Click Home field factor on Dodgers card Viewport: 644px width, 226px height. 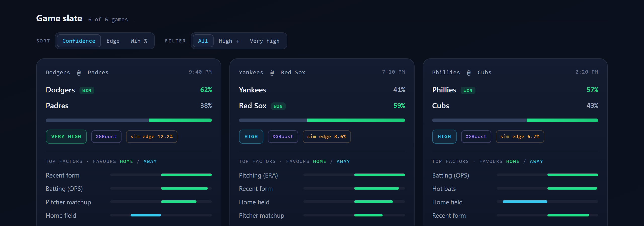129,215
